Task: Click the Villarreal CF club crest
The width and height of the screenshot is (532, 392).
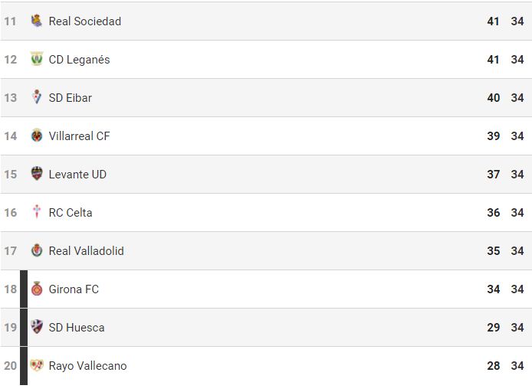Action: 37,136
